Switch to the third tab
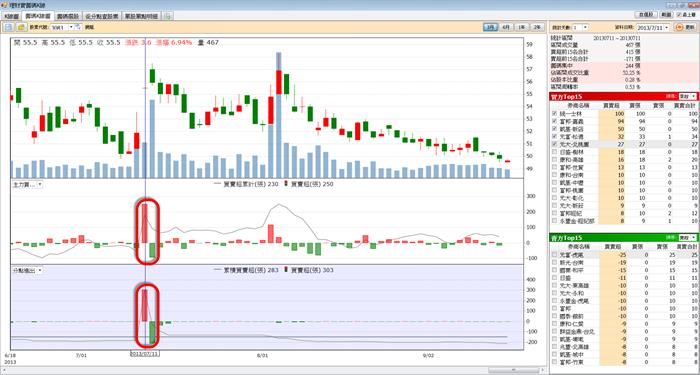This screenshot has height=375, width=700. [68, 16]
